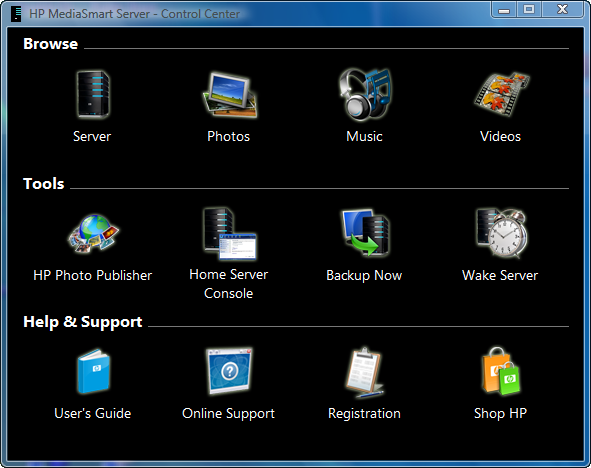Minimize the Control Center window

[x=504, y=9]
